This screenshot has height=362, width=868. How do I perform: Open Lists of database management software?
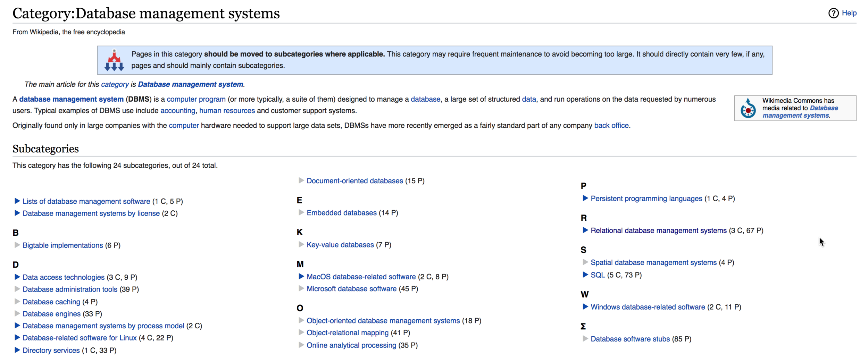86,201
